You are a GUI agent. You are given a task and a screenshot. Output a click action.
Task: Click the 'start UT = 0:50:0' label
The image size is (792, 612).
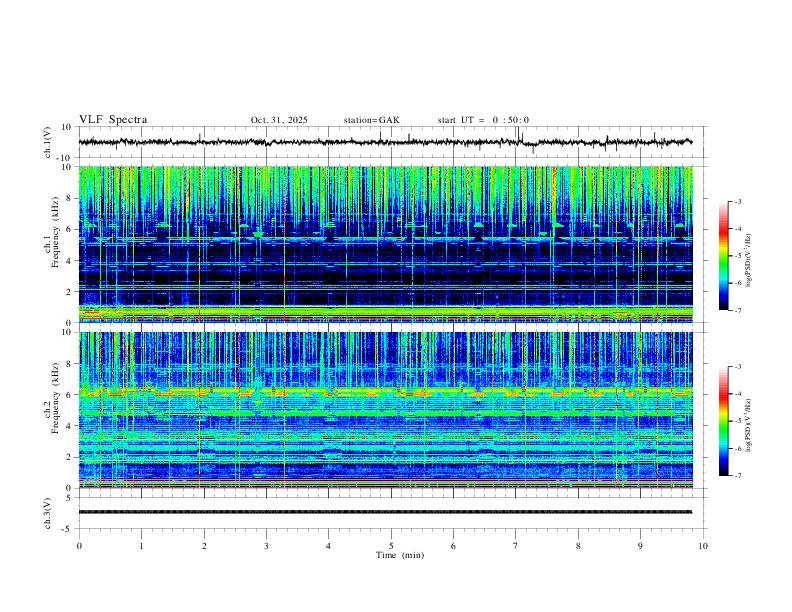483,120
